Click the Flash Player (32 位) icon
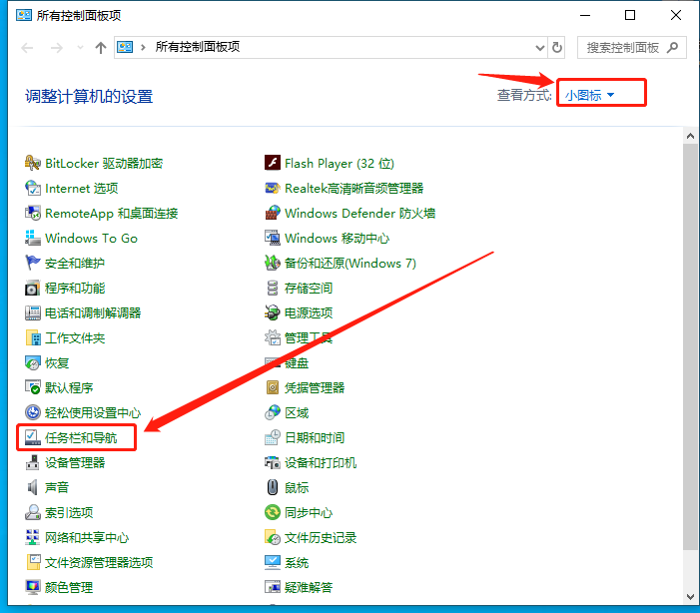The image size is (700, 613). (273, 163)
